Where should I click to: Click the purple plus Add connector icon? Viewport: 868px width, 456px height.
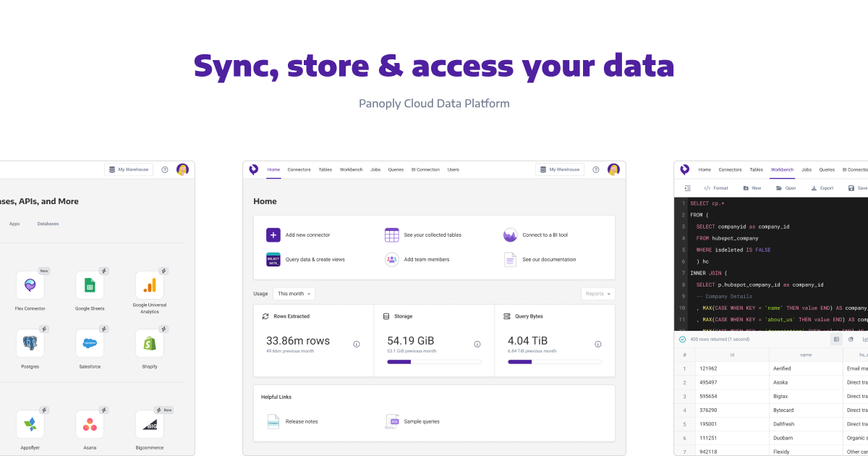(x=273, y=235)
